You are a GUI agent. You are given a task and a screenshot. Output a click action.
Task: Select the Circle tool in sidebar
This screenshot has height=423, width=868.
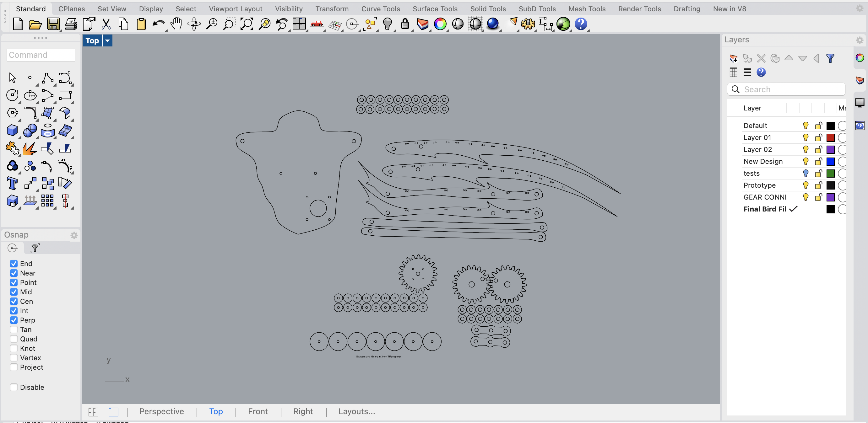click(x=13, y=96)
